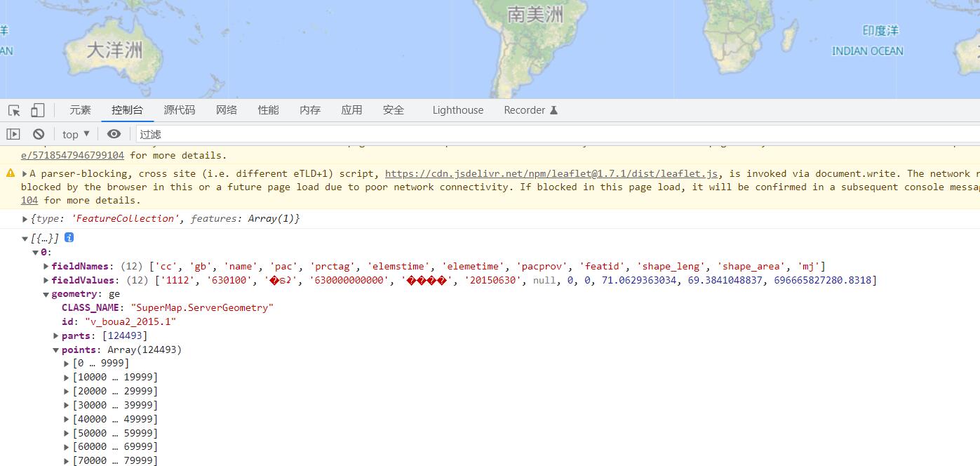
Task: Toggle the device toolbar icon
Action: [x=37, y=110]
